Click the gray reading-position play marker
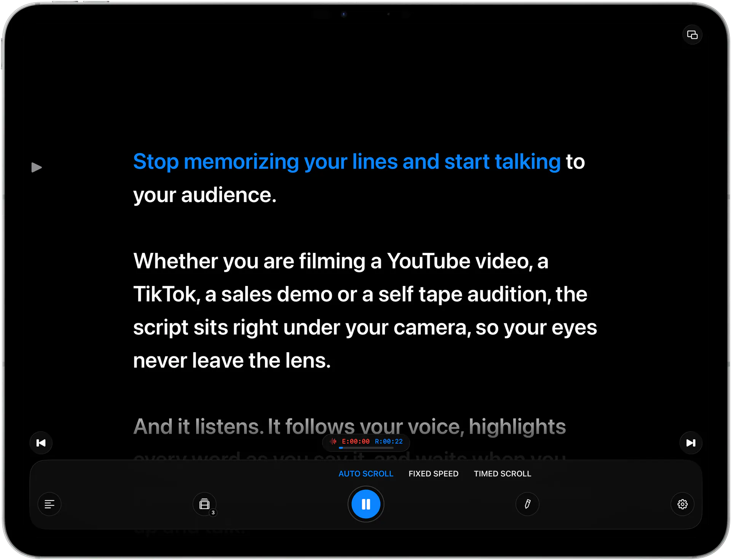 (37, 167)
